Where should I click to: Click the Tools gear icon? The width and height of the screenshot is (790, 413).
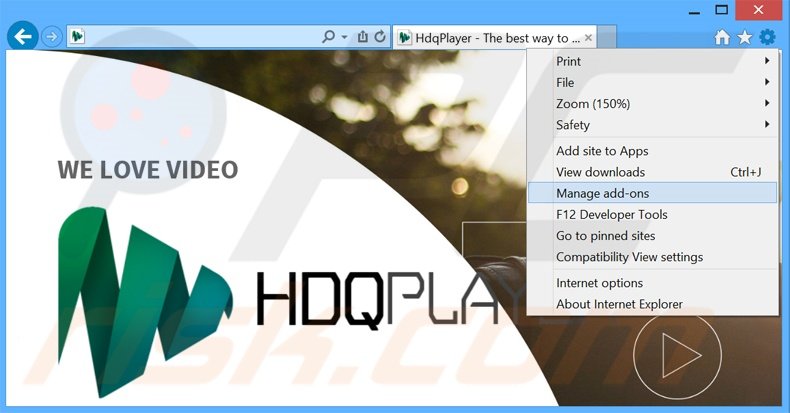click(767, 37)
